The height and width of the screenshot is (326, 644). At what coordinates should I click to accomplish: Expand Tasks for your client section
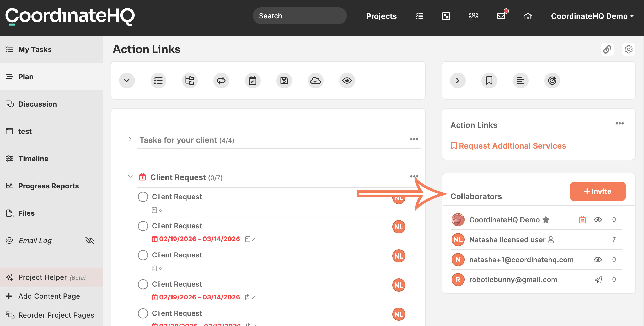pyautogui.click(x=130, y=139)
